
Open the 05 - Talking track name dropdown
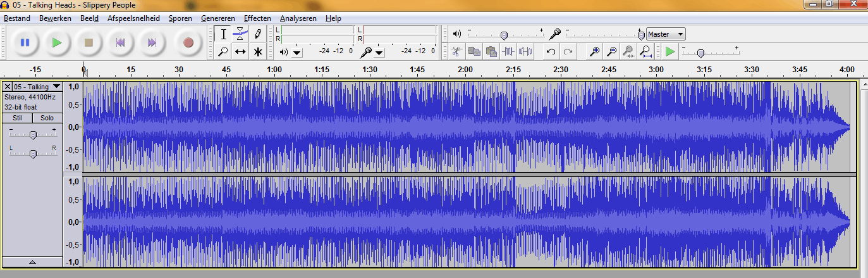point(37,86)
